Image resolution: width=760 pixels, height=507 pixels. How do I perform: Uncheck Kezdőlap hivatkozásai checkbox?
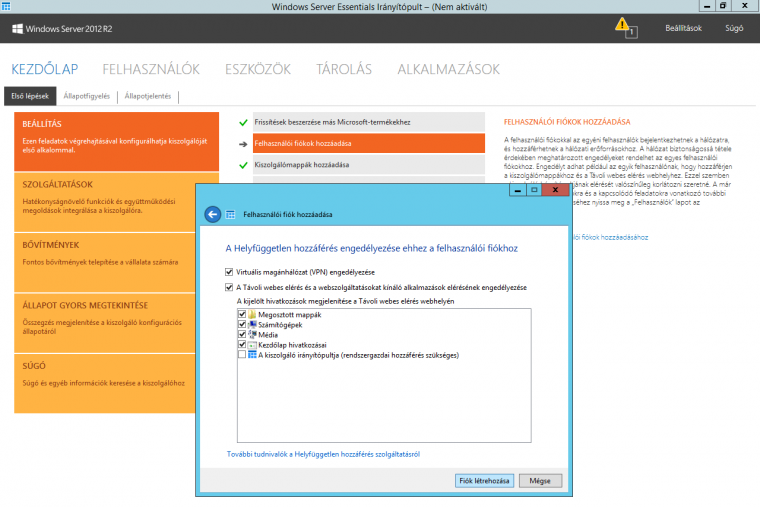(x=242, y=345)
